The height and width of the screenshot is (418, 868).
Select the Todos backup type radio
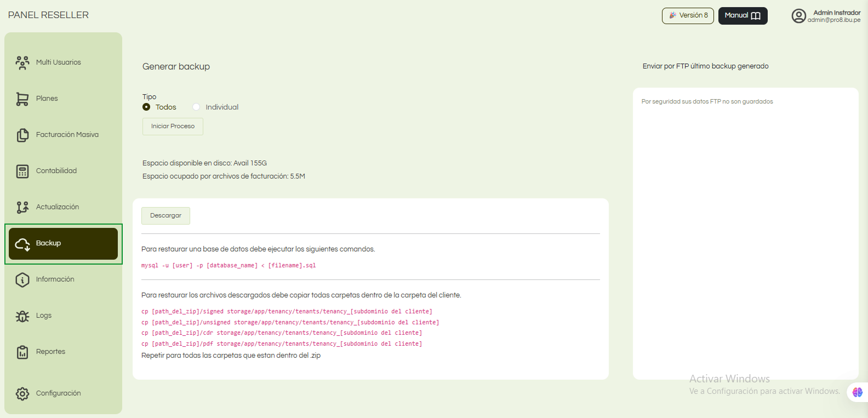click(x=146, y=107)
